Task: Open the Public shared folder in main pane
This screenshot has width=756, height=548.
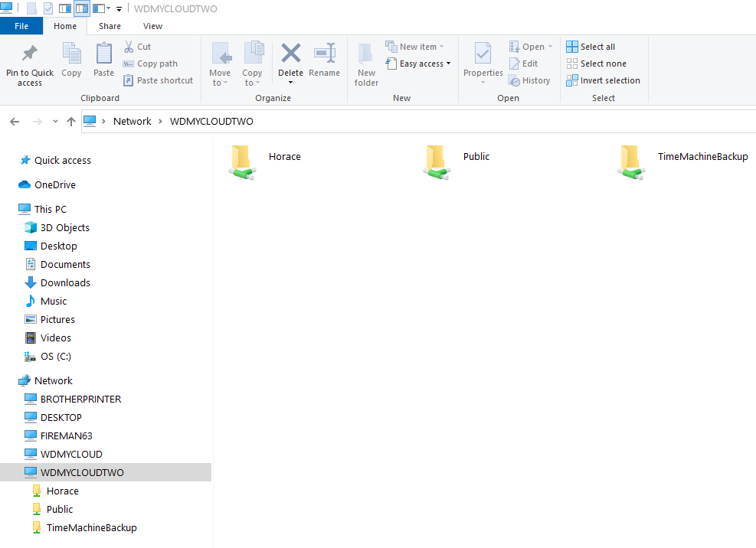Action: click(x=457, y=162)
